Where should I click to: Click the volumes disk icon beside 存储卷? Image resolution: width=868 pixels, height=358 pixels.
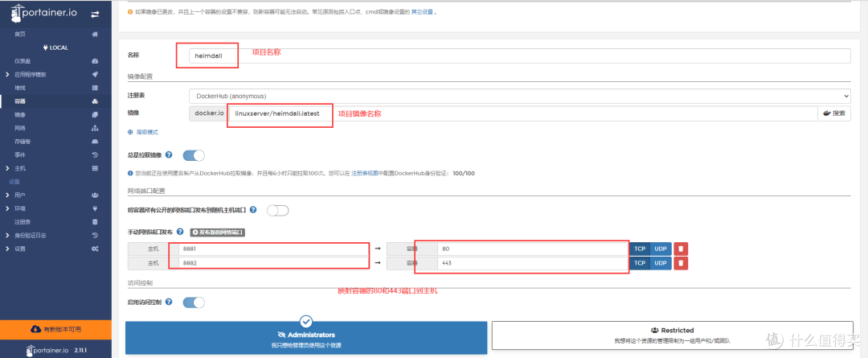95,142
